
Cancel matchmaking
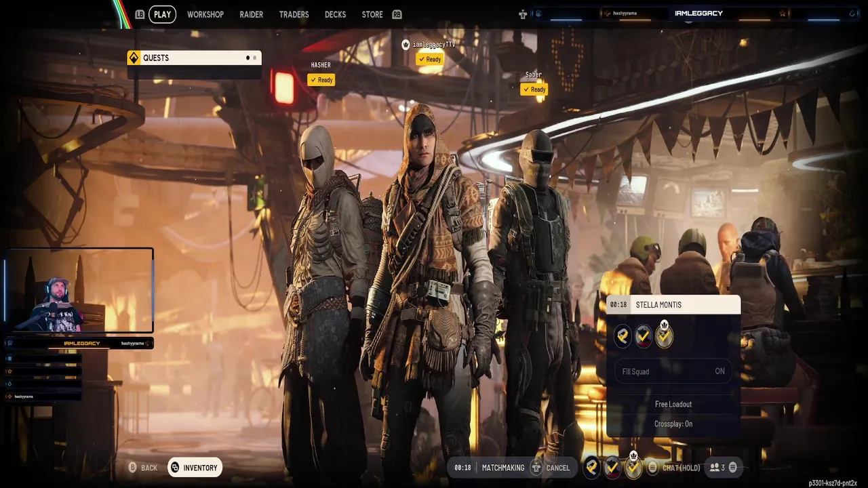tap(558, 468)
